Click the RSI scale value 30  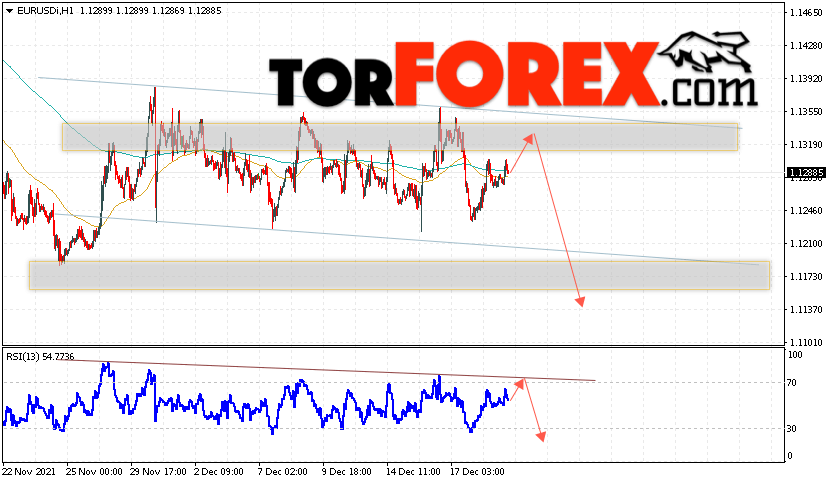(x=792, y=428)
